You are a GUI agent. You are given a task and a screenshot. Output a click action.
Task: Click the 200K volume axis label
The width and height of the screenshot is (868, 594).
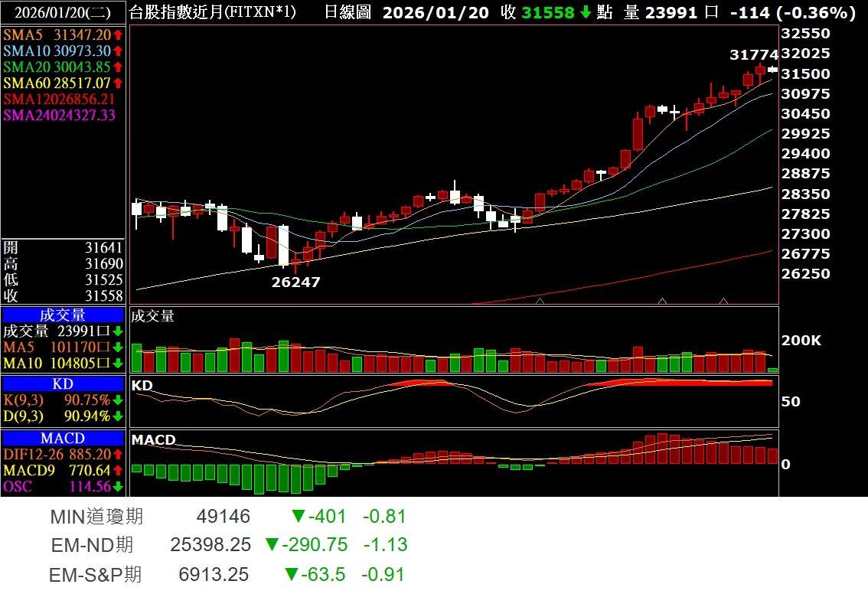[801, 341]
